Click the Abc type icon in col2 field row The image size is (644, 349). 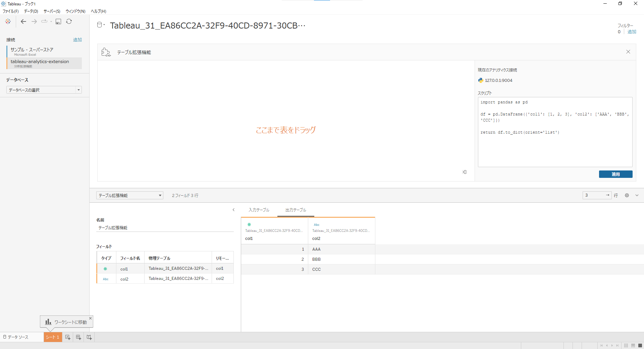(106, 279)
